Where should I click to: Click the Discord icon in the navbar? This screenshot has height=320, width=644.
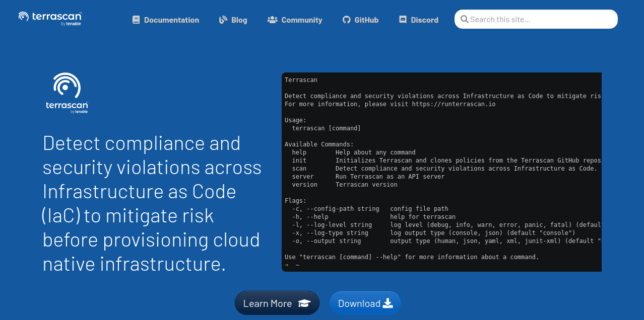pos(403,20)
